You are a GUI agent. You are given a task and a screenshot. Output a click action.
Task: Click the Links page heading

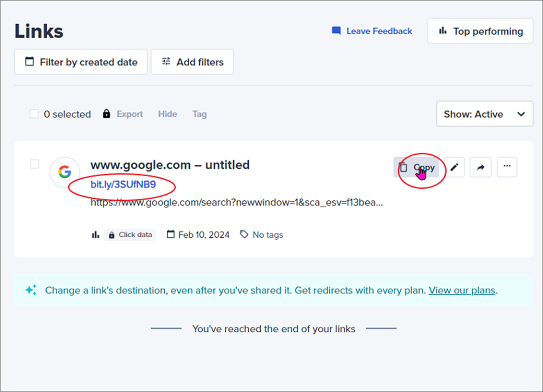click(x=39, y=31)
